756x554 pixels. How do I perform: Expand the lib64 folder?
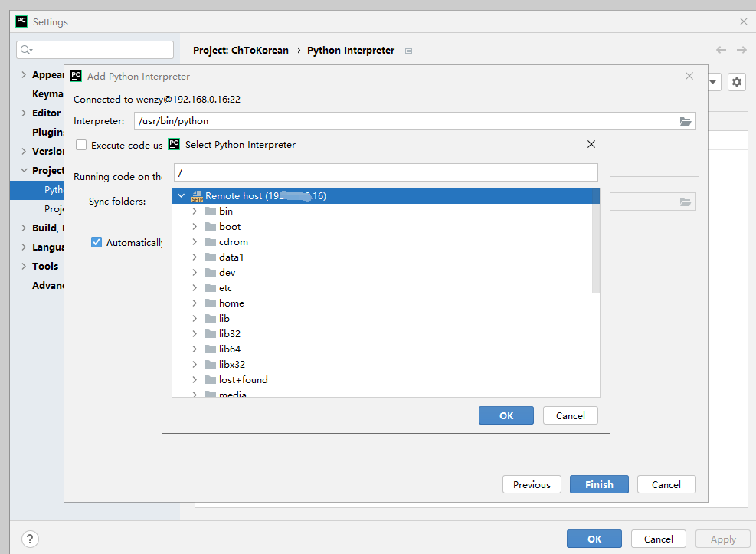click(195, 349)
